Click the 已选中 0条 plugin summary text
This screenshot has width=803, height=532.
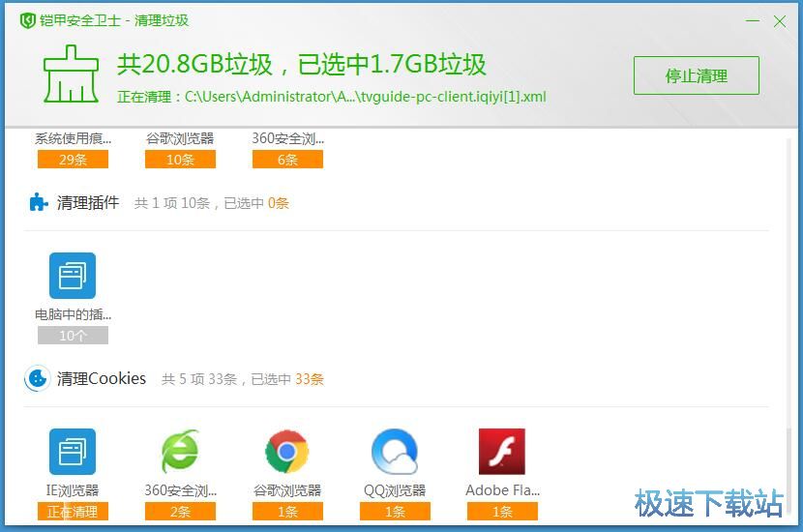256,203
